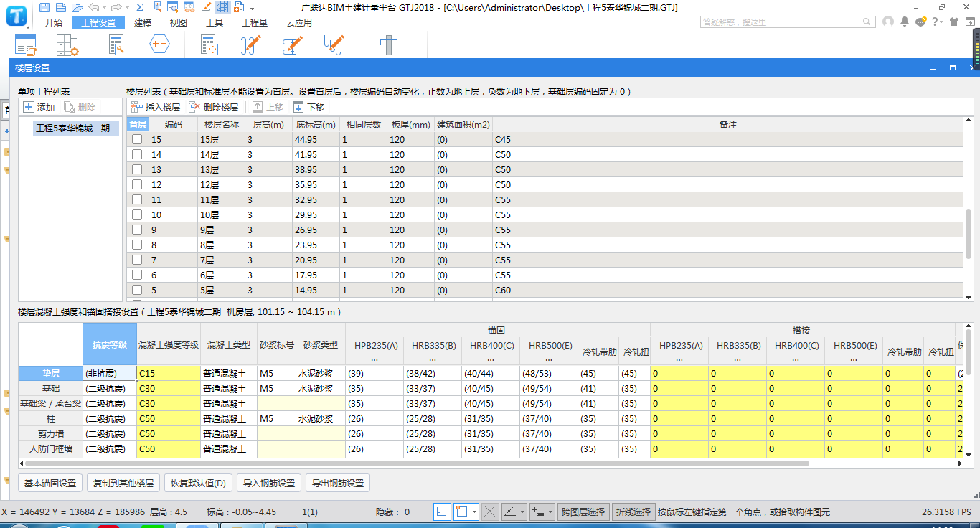Open the 视图 ribbon tab
Image resolution: width=980 pixels, height=528 pixels.
pos(178,22)
